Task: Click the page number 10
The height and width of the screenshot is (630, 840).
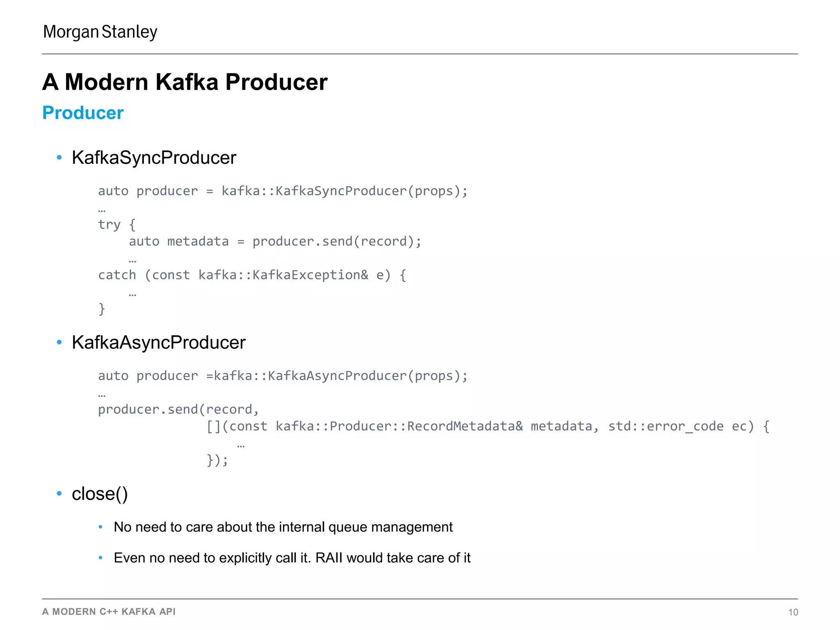Action: click(x=793, y=612)
